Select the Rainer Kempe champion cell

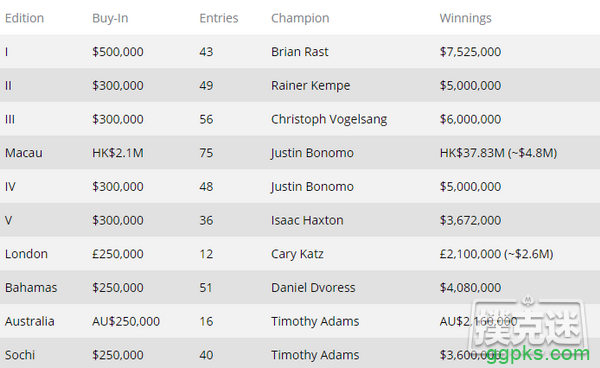click(x=310, y=85)
